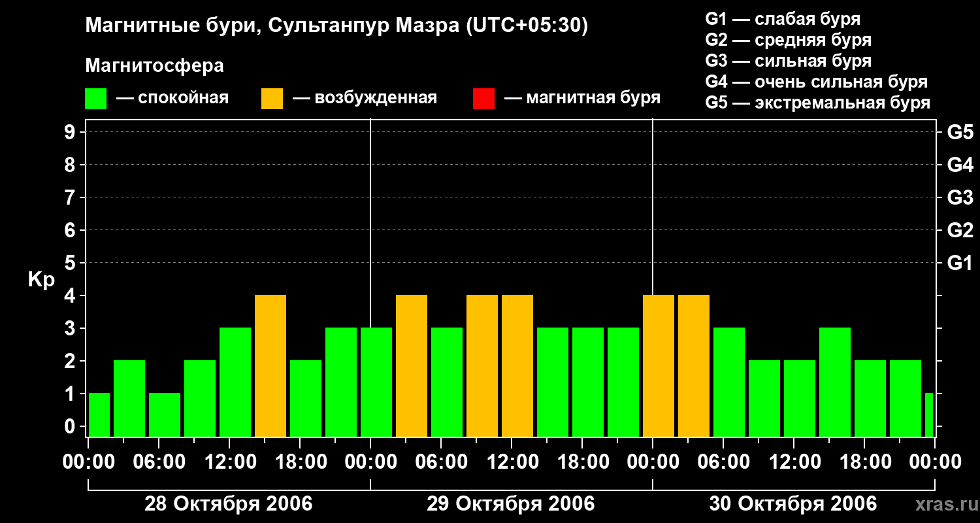Image resolution: width=980 pixels, height=523 pixels.
Task: Click the Kp 1 bar above 06:00, 28 October
Action: [x=165, y=414]
